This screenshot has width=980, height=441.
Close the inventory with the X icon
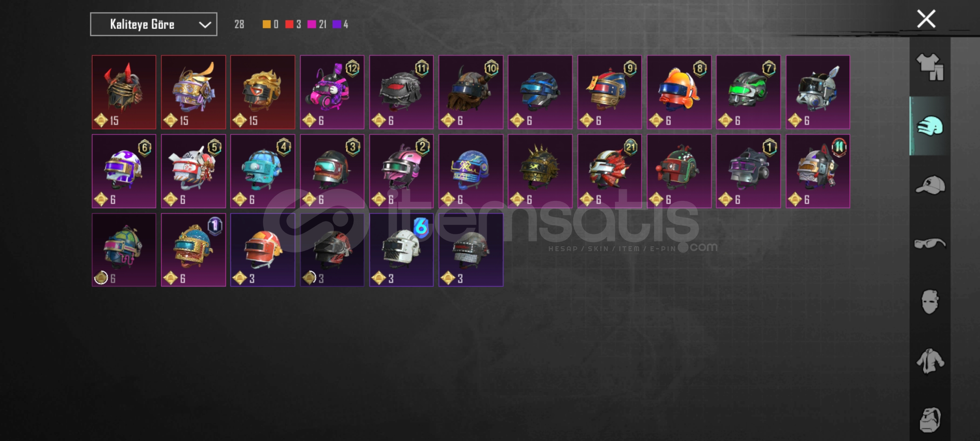click(x=926, y=19)
